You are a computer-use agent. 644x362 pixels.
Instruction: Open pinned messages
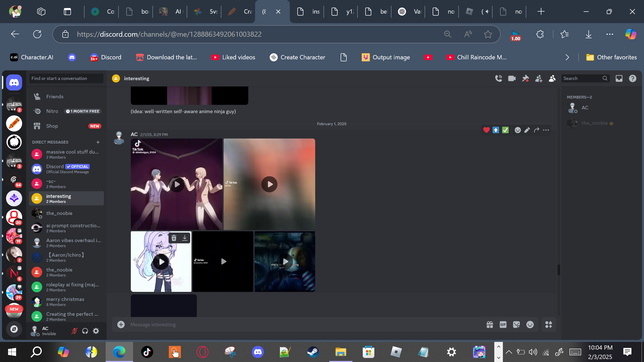(525, 78)
